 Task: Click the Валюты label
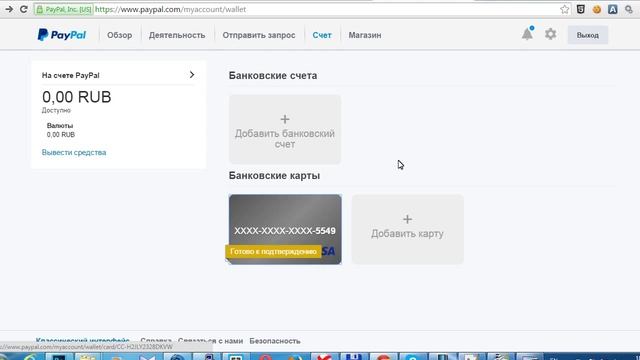[60, 126]
